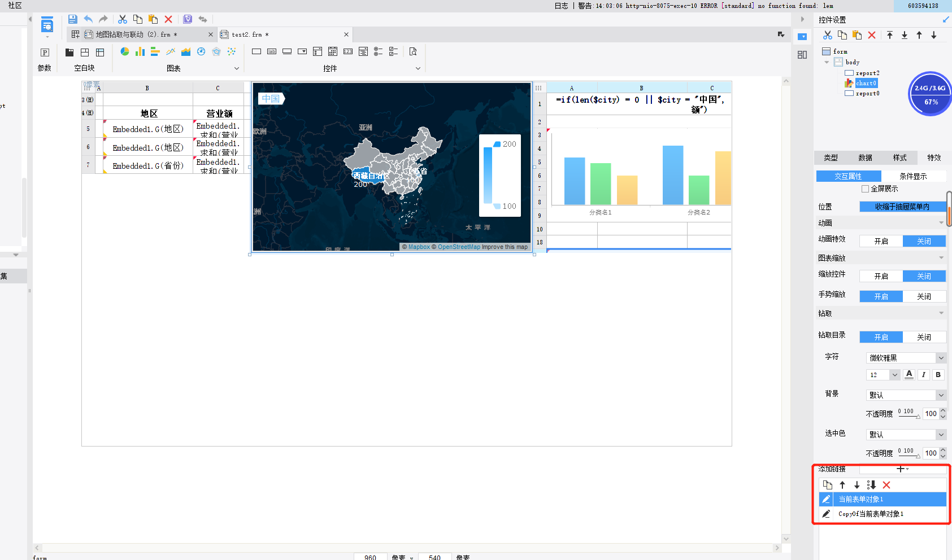
Task: Insert a gauge chart icon
Action: [201, 51]
